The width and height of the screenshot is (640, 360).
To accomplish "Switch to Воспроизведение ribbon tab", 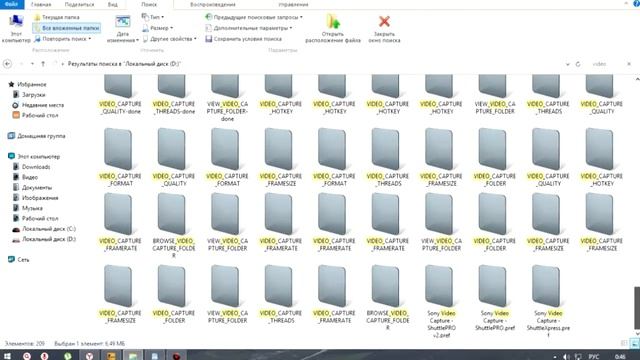I will point(213,4).
